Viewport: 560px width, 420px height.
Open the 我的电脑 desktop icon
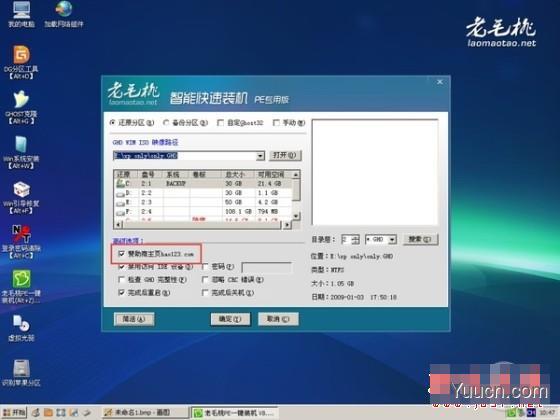pyautogui.click(x=21, y=14)
